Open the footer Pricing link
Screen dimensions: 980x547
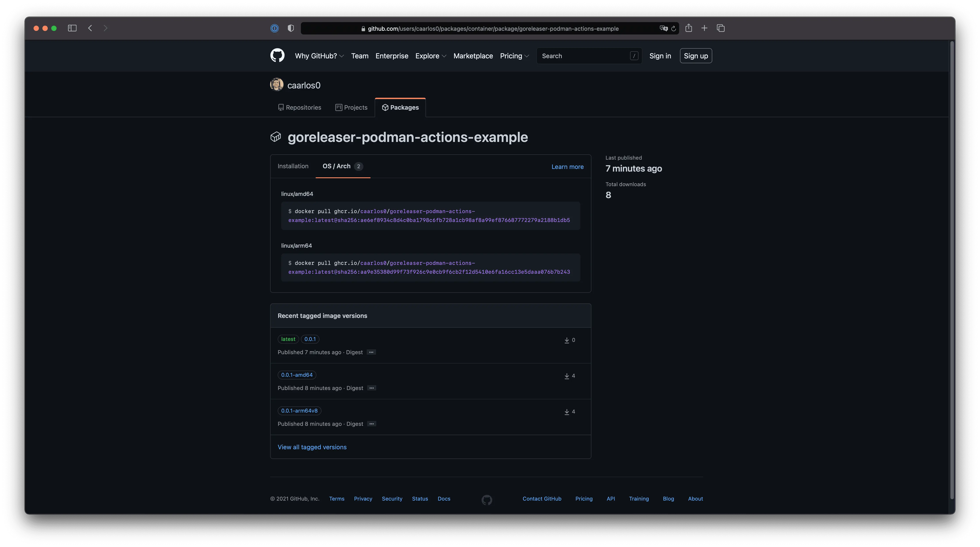(x=584, y=499)
